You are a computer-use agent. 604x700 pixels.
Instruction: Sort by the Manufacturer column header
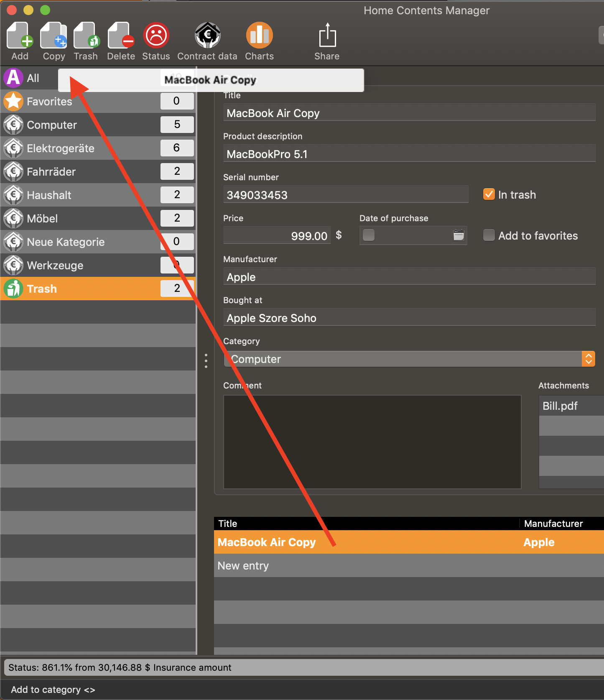tap(562, 524)
